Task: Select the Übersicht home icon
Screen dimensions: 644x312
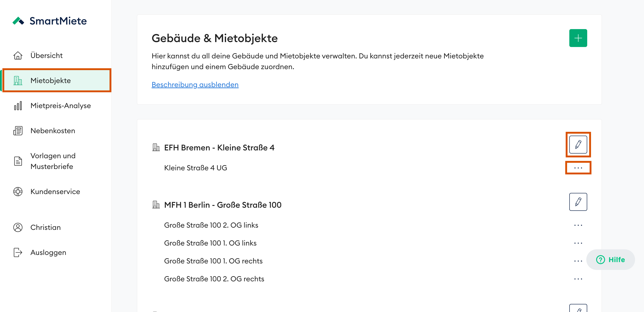Action: [17, 55]
